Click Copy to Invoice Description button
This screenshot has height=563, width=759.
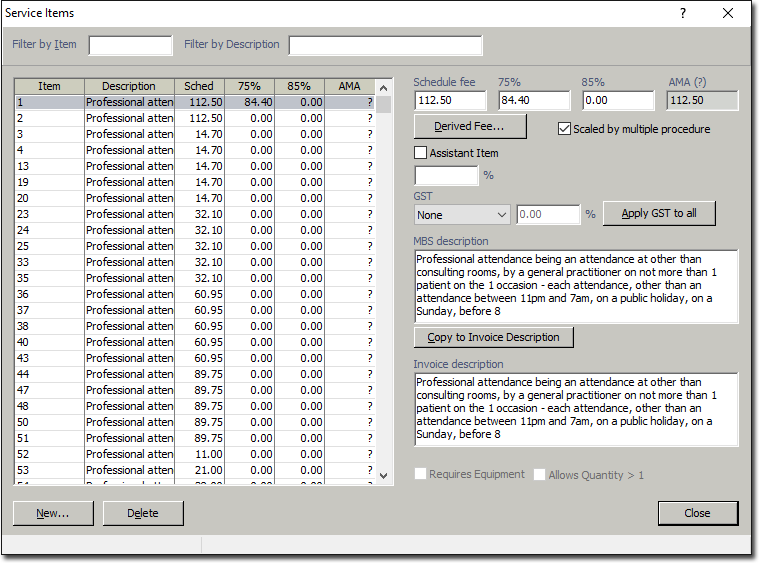click(494, 337)
